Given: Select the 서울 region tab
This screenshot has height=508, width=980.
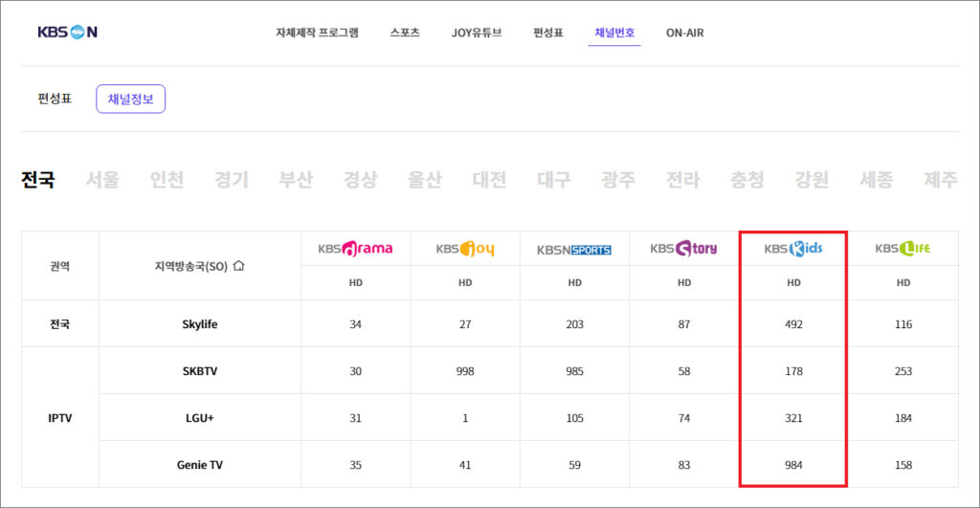Looking at the screenshot, I should point(102,180).
